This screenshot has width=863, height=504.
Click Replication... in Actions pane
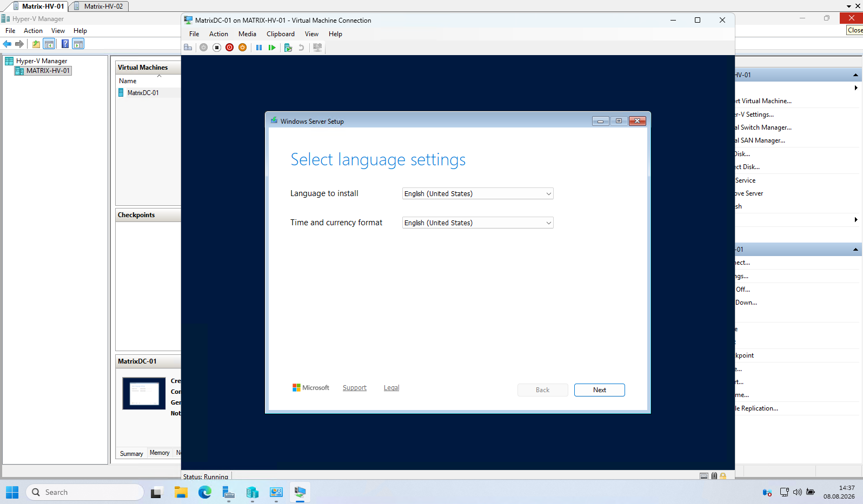[760, 408]
